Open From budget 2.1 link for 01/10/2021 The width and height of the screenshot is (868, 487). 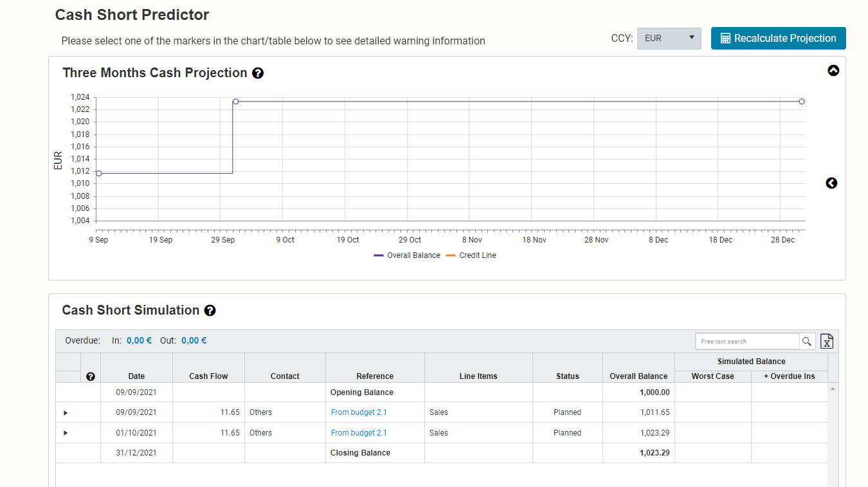(x=359, y=433)
